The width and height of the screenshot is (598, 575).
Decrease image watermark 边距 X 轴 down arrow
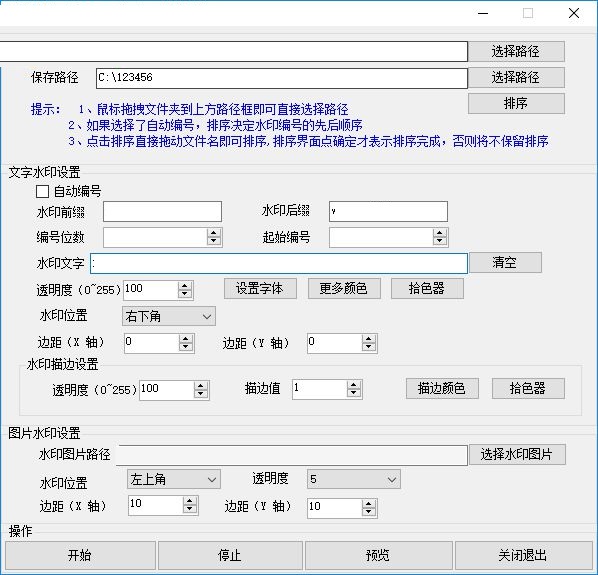point(190,509)
